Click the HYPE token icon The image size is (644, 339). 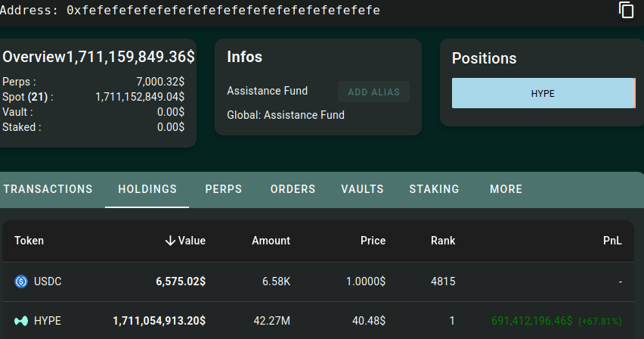point(21,321)
